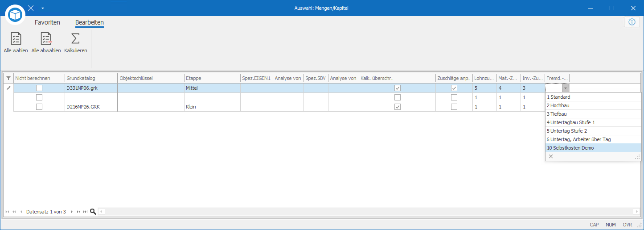Click the dropdown list resize grip
Image resolution: width=644 pixels, height=230 pixels.
[638, 157]
